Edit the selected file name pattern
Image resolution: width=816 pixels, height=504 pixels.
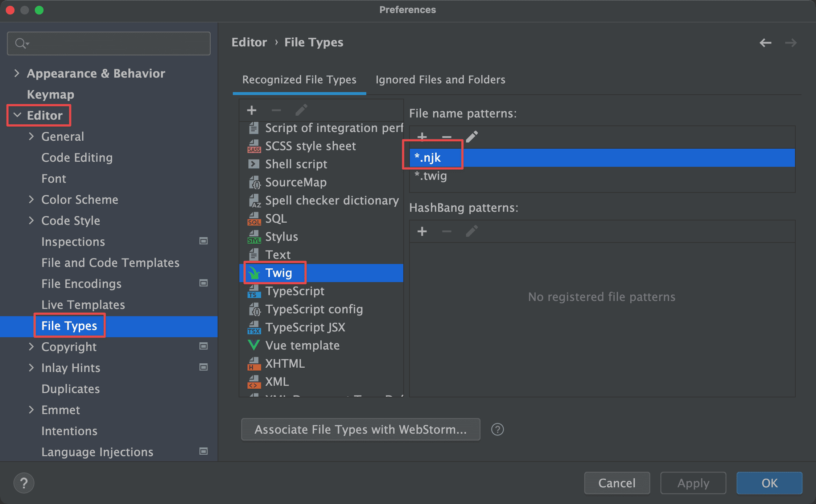[x=471, y=137]
